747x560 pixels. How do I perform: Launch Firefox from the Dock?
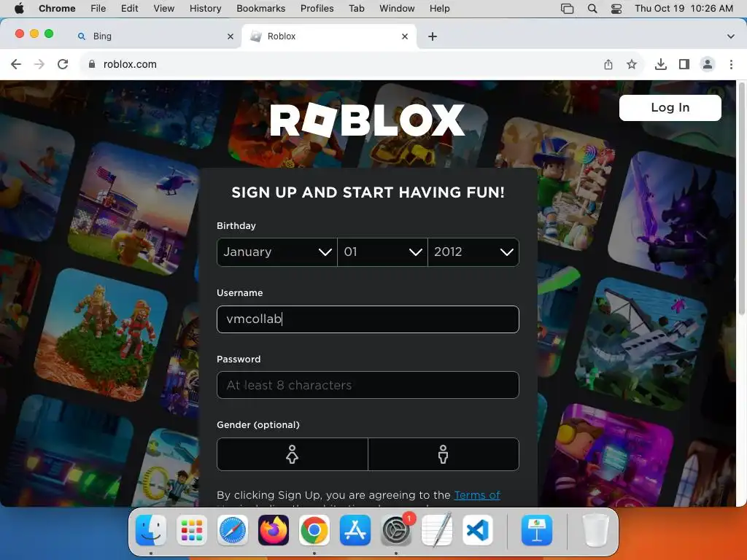(x=274, y=530)
